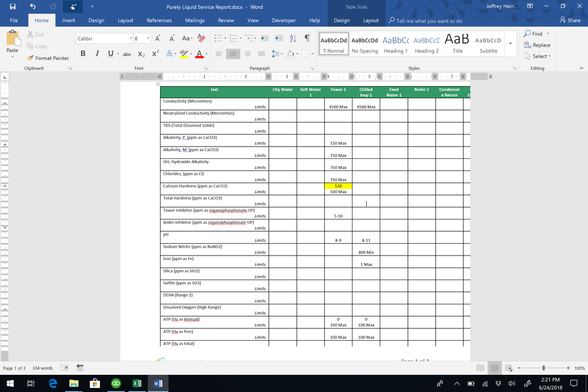Apply strikethrough formatting

pyautogui.click(x=126, y=53)
